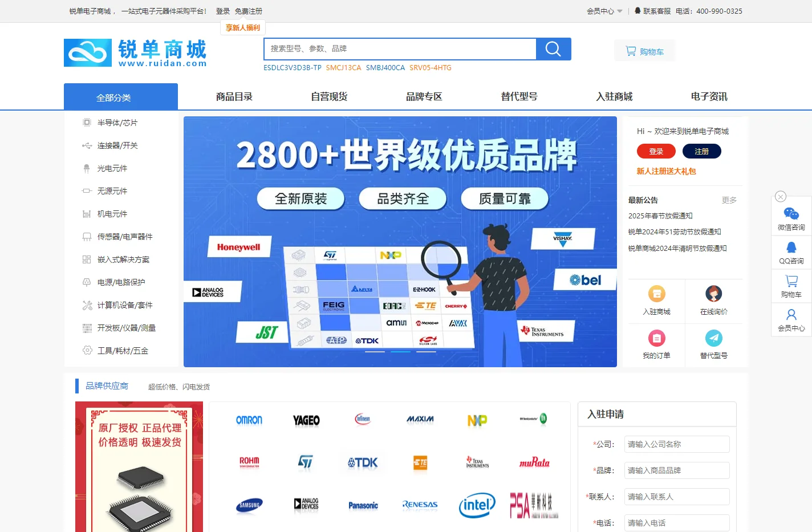Expand the 会员中心 dropdown at top

click(604, 11)
